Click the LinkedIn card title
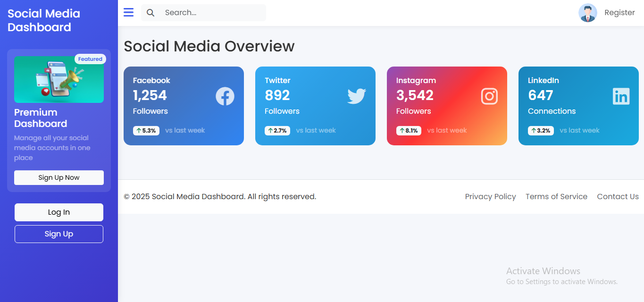Viewport: 644px width, 302px height. point(544,80)
